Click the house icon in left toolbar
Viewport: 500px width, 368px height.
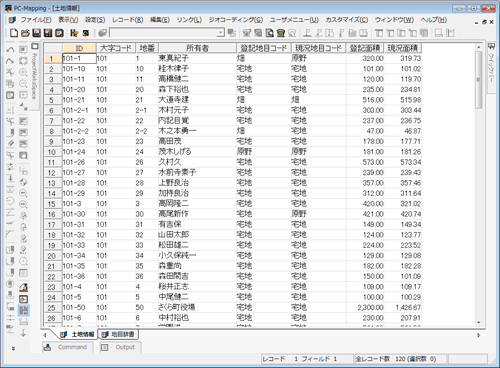click(23, 287)
